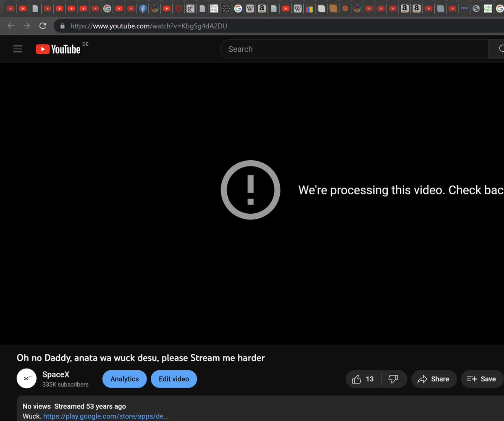Click 'No views Streamed 53 years ago' text
Viewport: 504px width, 421px height.
74,406
